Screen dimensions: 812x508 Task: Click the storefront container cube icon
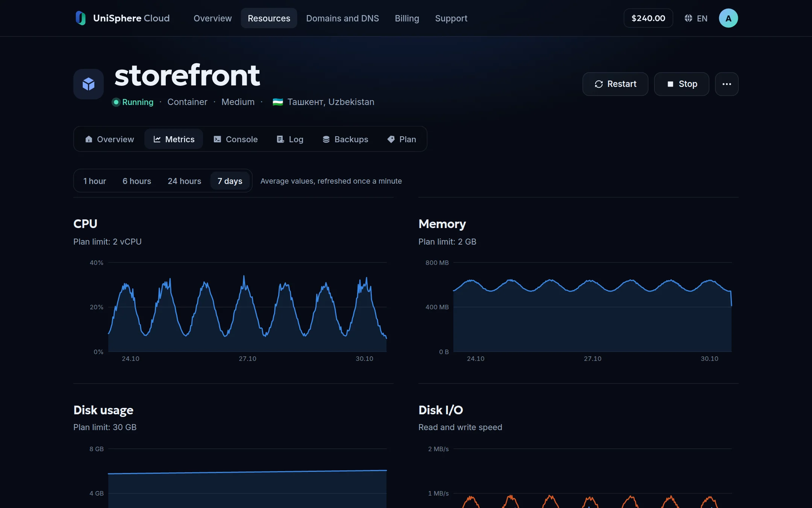point(88,84)
